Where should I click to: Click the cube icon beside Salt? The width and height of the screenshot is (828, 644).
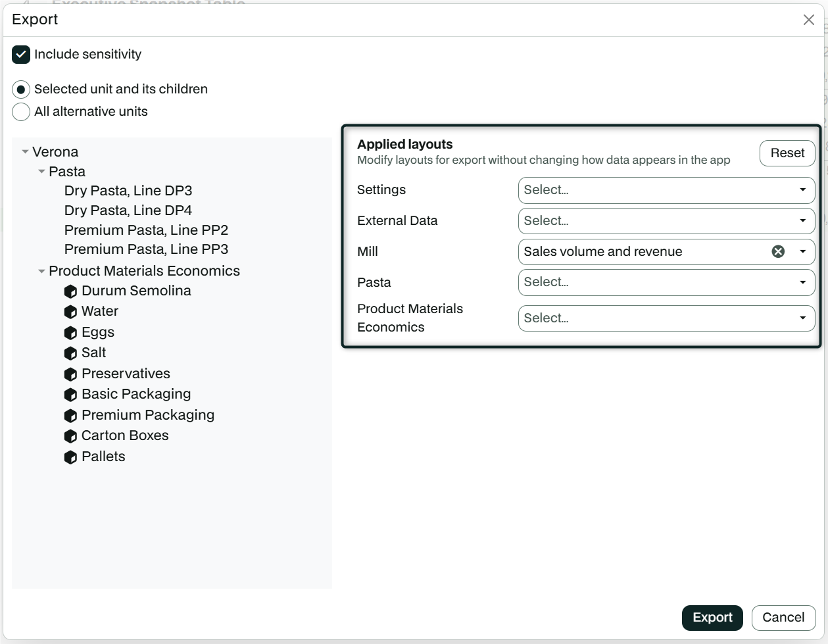(70, 353)
